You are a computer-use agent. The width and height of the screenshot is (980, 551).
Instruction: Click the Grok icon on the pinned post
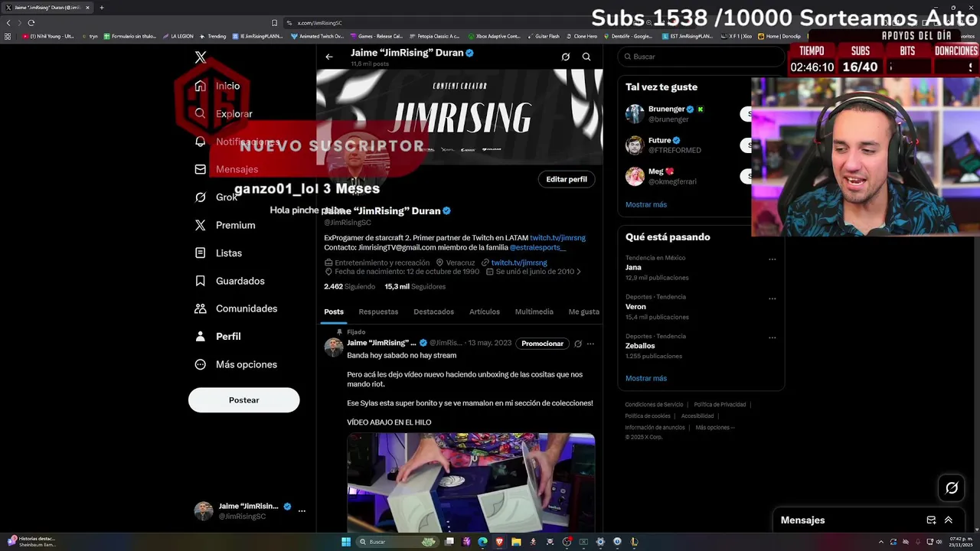coord(578,344)
